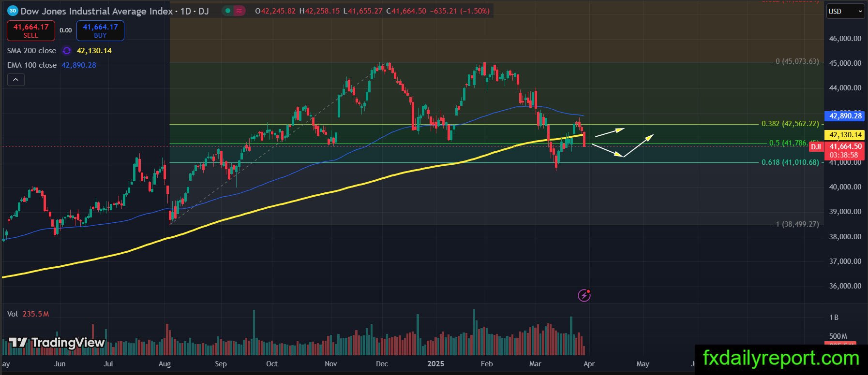This screenshot has height=375, width=868.
Task: Click the 36,000.00 price axis label
Action: (x=845, y=286)
